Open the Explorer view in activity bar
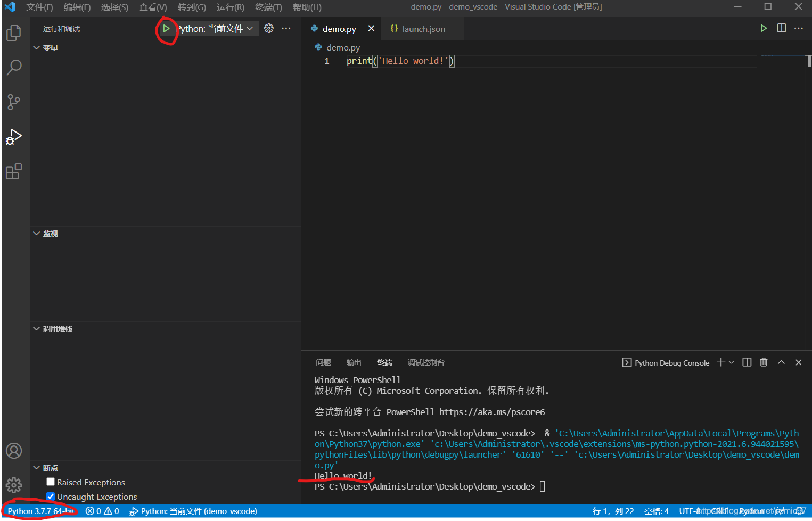 point(14,33)
